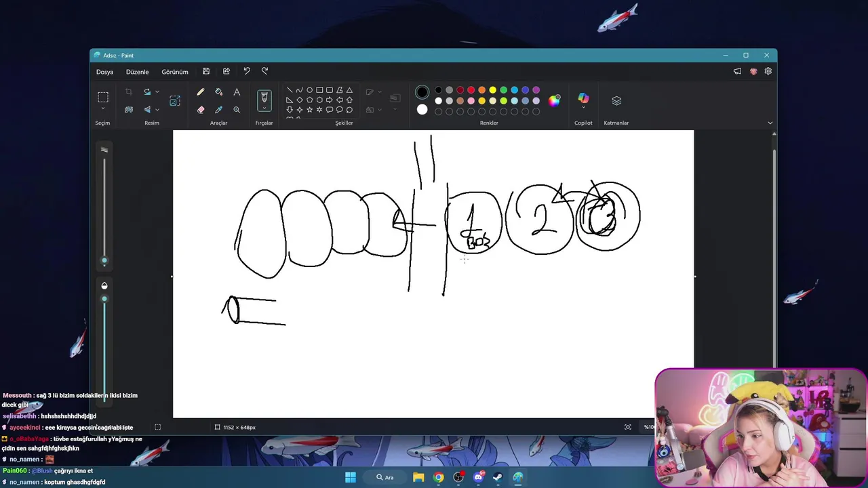
Task: Redo the last action
Action: click(265, 71)
